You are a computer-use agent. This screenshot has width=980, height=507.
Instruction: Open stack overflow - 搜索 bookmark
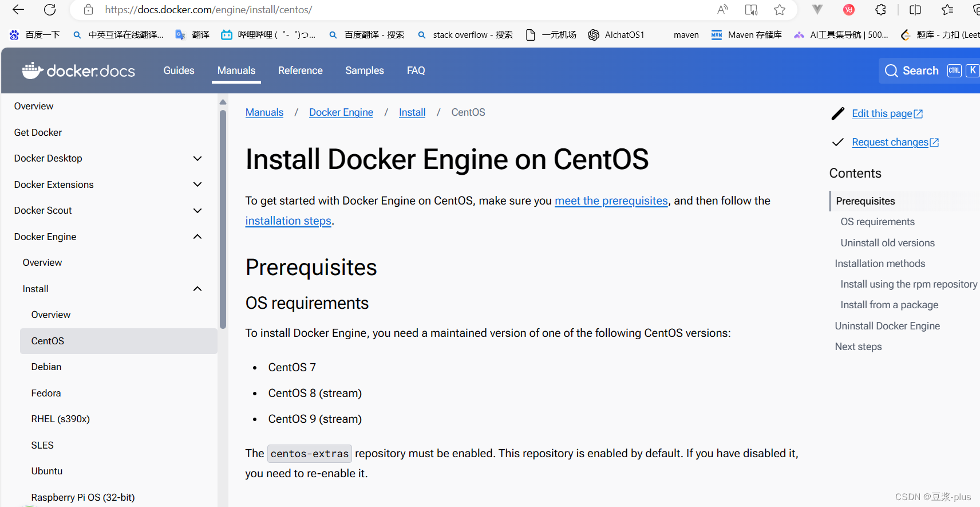pos(465,35)
